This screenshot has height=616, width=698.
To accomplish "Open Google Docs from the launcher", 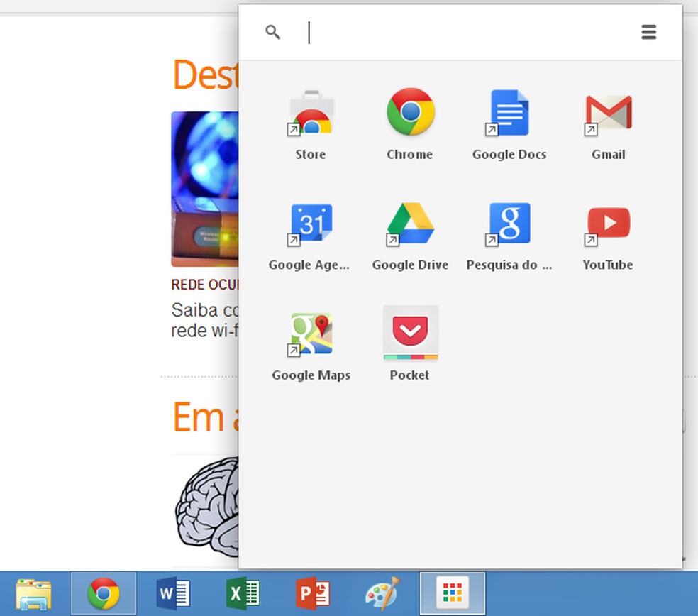I will 509,114.
